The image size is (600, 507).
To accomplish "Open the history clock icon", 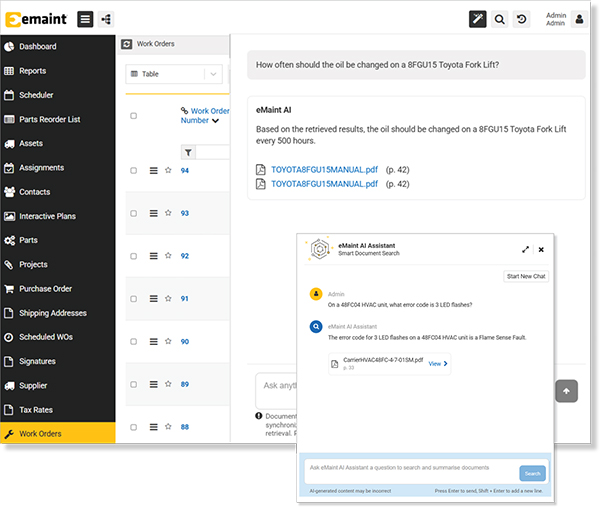I will 521,19.
